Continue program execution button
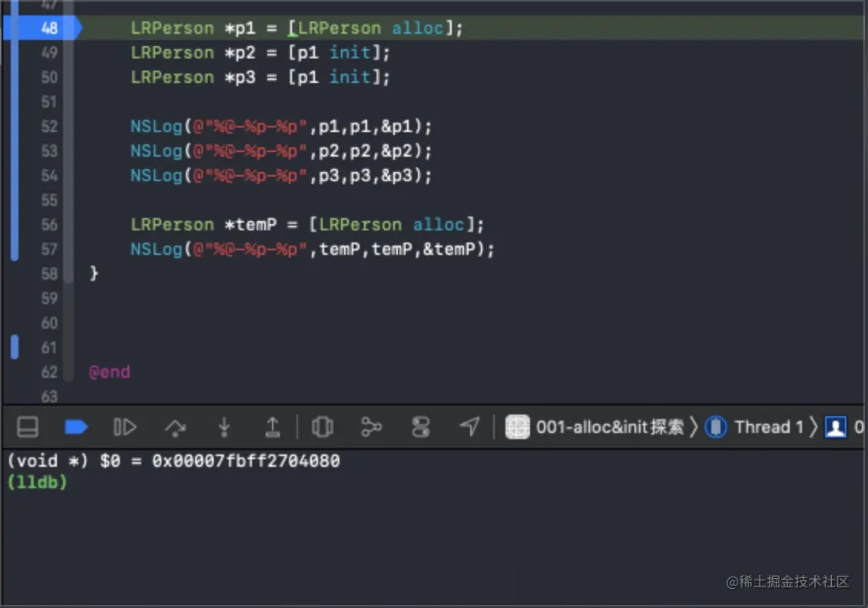The image size is (868, 608). pyautogui.click(x=124, y=427)
